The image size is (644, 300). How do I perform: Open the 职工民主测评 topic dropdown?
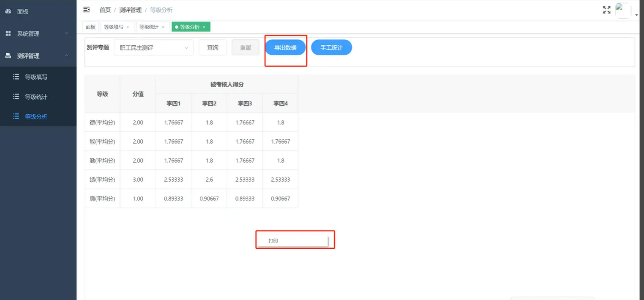153,47
